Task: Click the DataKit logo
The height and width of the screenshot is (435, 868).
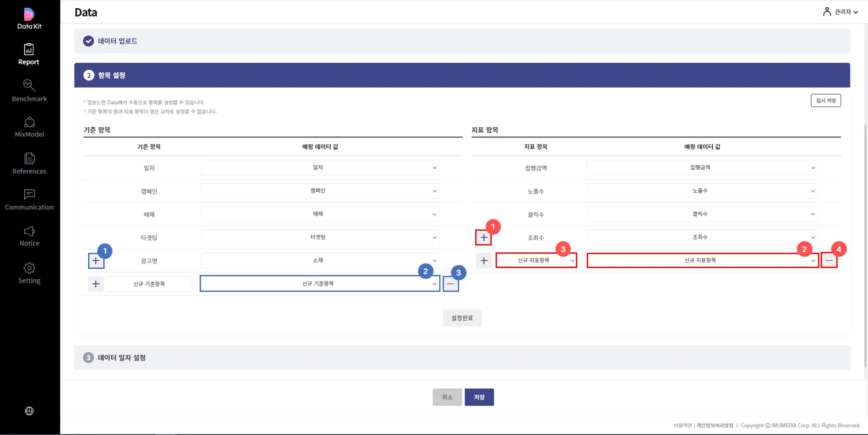Action: coord(29,18)
